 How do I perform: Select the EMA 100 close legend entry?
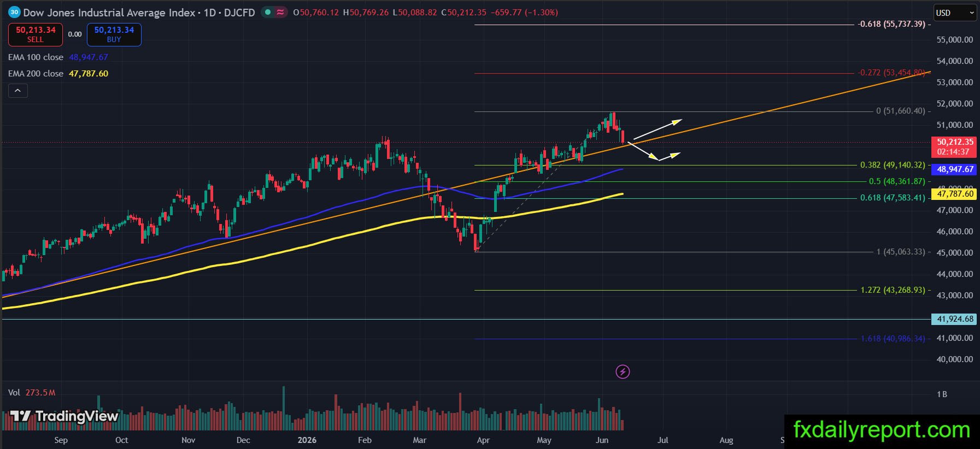coord(58,57)
